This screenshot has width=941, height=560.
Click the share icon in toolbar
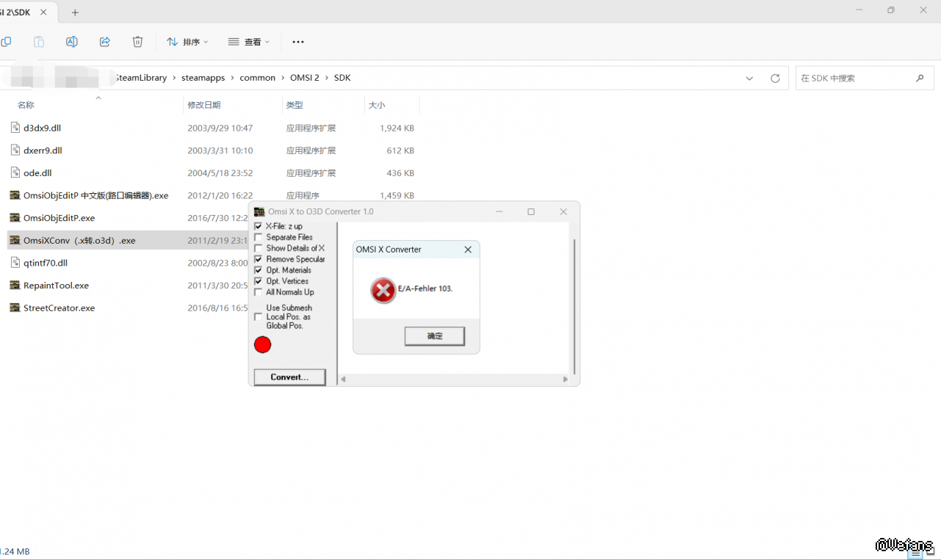104,42
